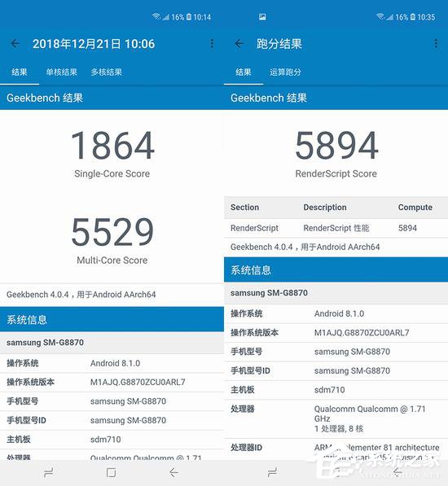Viewport: 448px width, 486px height.
Task: Switch to the 运算跑分 tab
Action: pos(285,72)
